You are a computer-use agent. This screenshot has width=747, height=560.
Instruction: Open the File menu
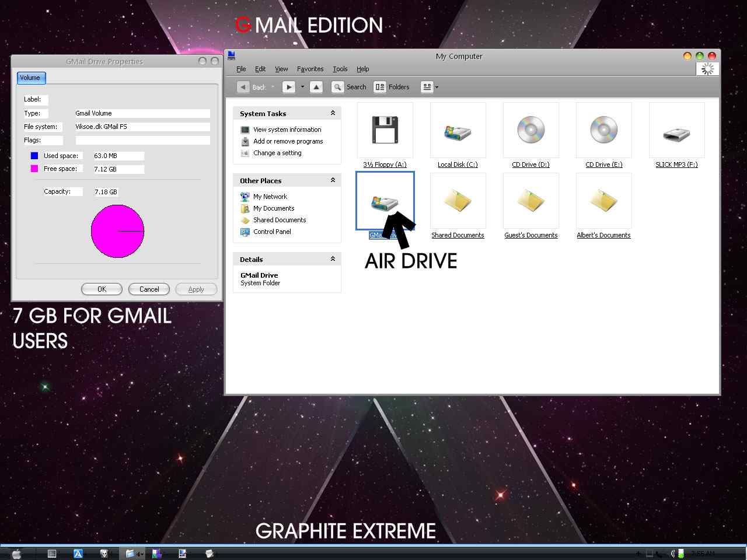(241, 69)
